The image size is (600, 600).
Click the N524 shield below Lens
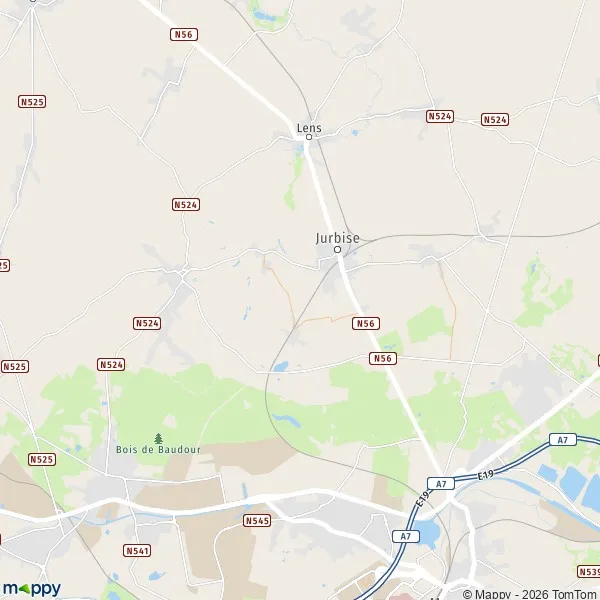186,205
